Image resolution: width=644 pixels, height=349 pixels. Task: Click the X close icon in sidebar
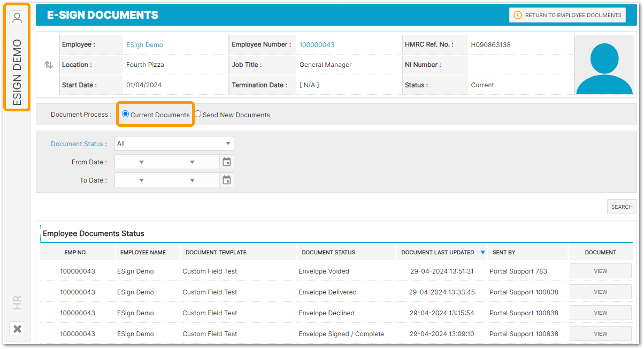17,329
